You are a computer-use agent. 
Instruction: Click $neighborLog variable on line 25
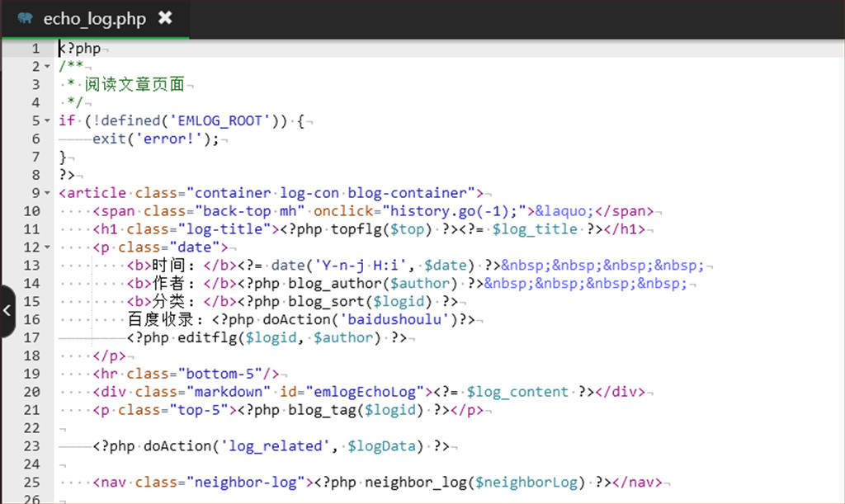coord(526,483)
